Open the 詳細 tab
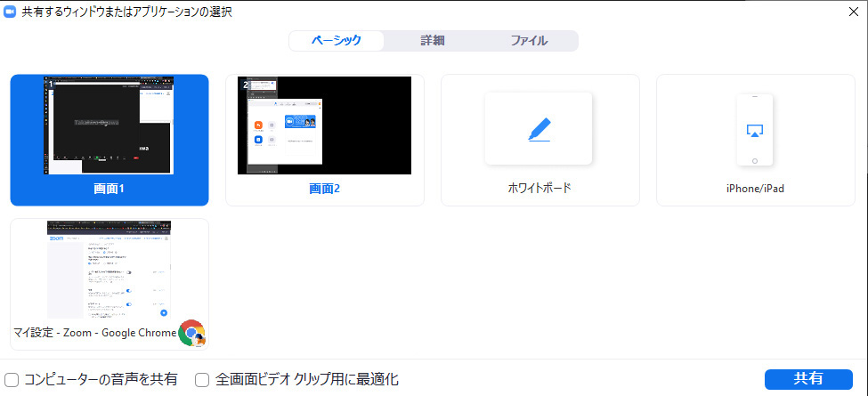Viewport: 868px width, 396px height. click(x=433, y=41)
